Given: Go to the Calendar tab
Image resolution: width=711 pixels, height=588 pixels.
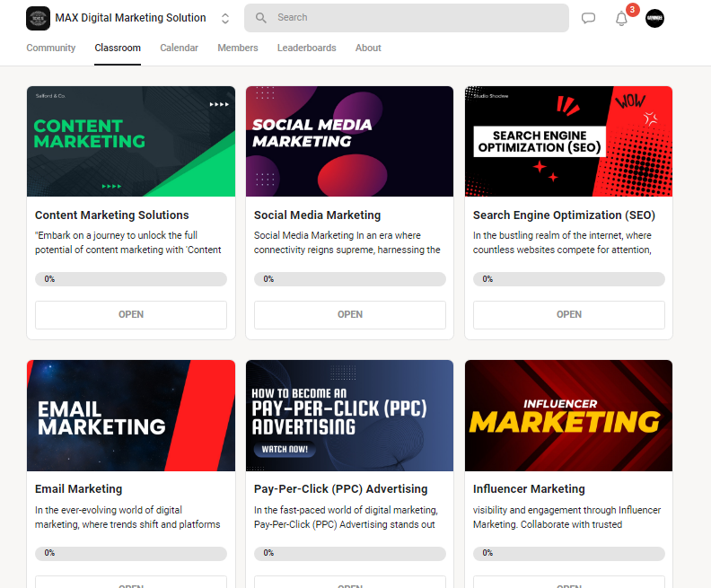Looking at the screenshot, I should (179, 48).
